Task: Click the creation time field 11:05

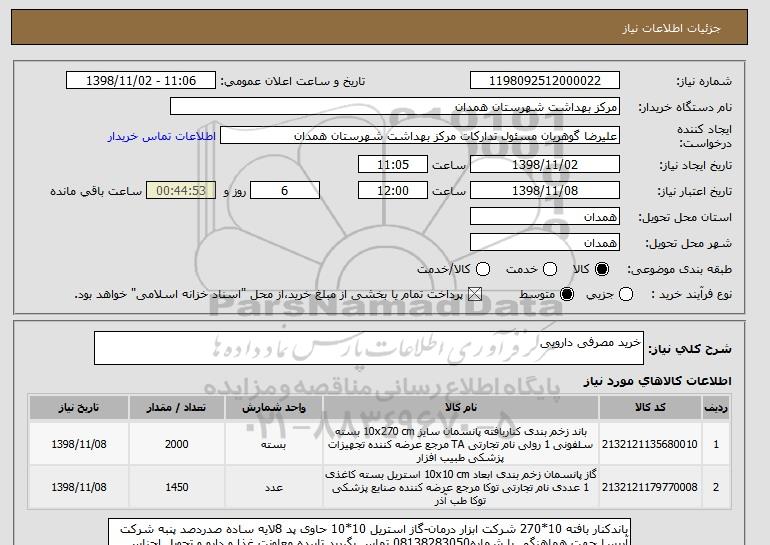Action: (x=393, y=164)
